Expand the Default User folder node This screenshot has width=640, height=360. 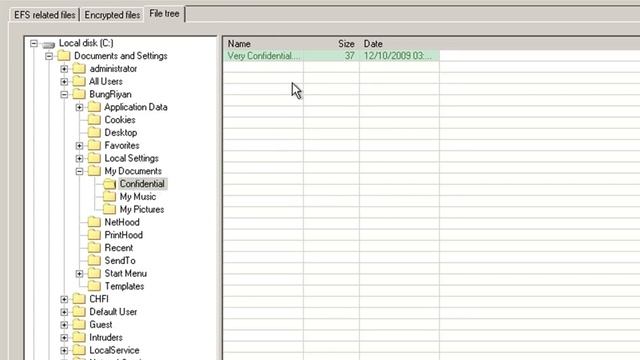pyautogui.click(x=64, y=312)
